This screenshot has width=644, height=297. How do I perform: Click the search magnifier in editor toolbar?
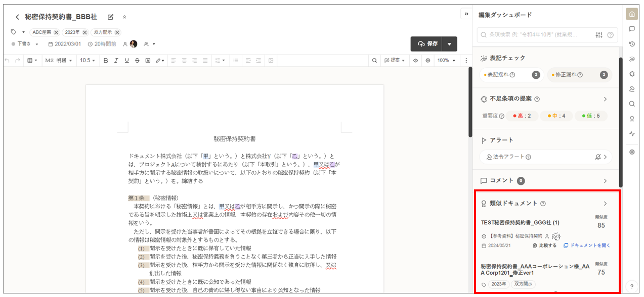[374, 61]
